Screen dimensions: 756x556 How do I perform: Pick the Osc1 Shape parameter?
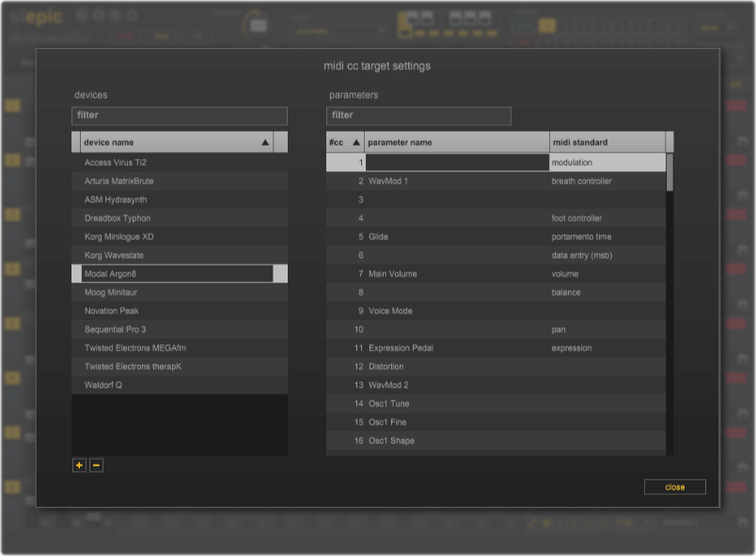391,440
